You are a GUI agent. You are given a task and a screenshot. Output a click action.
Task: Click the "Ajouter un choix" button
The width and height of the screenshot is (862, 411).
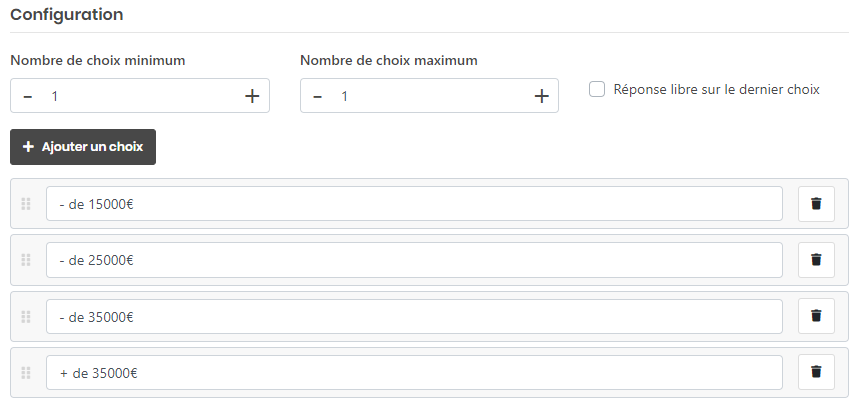coord(83,147)
